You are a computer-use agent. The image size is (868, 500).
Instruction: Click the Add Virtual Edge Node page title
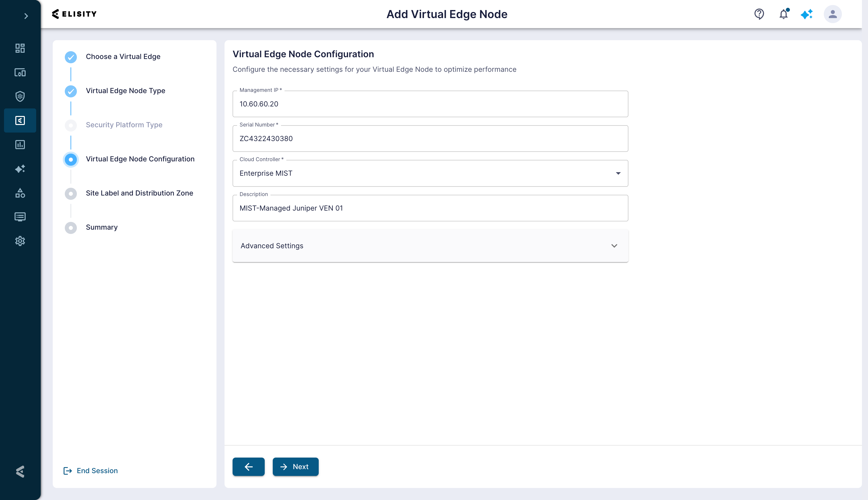447,14
